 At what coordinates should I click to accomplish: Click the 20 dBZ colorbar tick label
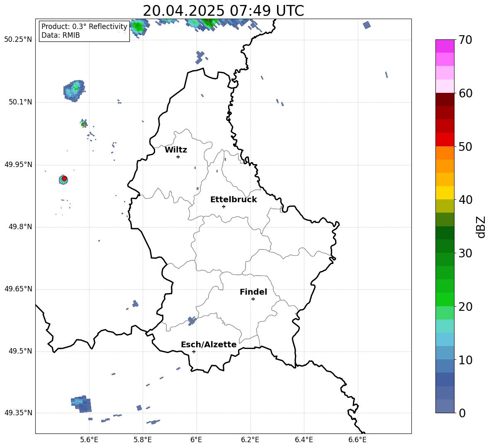pos(465,307)
